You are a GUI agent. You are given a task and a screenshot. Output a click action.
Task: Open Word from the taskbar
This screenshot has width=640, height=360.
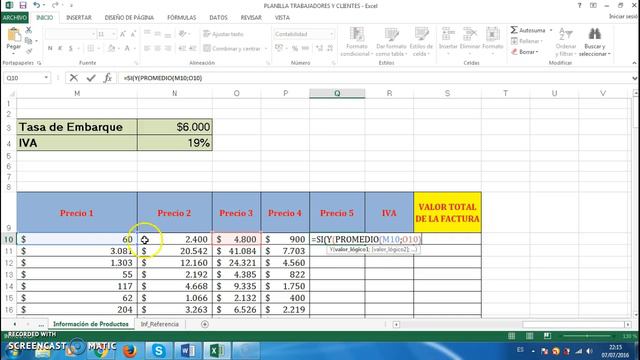coord(188,351)
